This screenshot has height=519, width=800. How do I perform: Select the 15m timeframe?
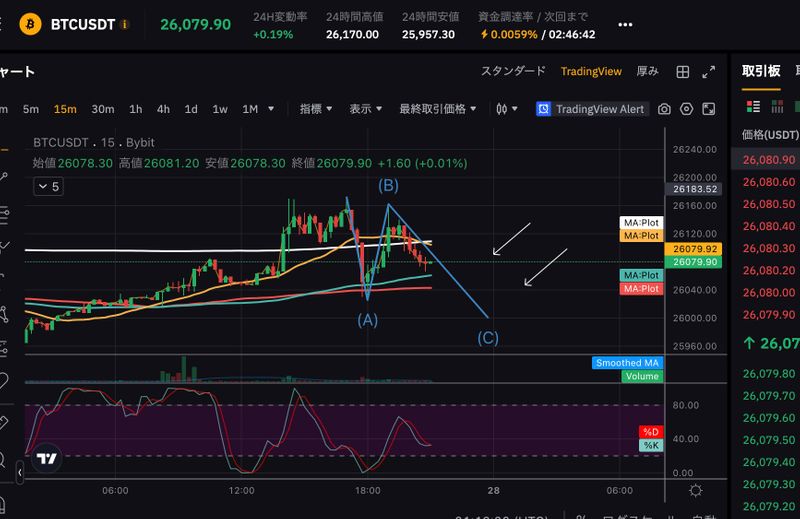tap(65, 109)
